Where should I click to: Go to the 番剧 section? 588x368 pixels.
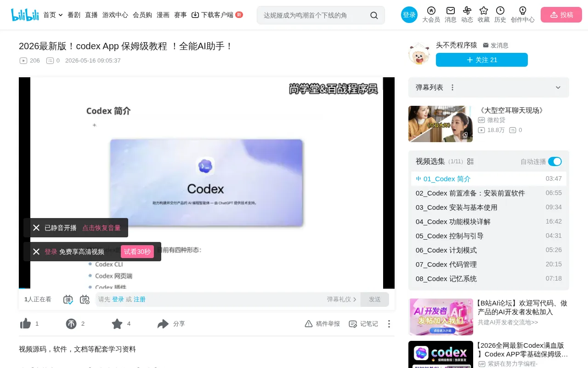(74, 15)
